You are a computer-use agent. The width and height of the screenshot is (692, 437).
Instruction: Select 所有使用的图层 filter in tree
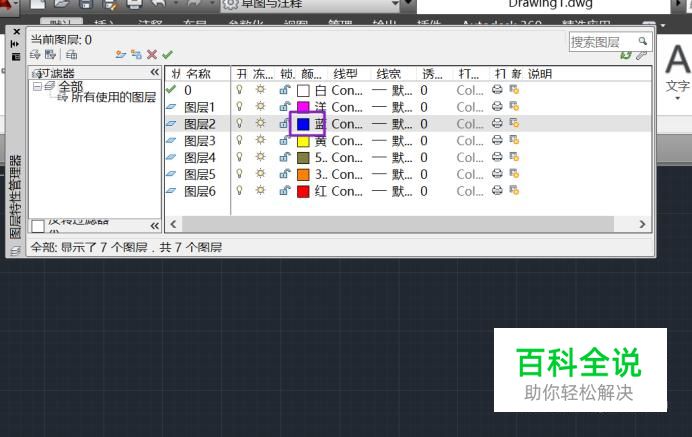tap(113, 97)
